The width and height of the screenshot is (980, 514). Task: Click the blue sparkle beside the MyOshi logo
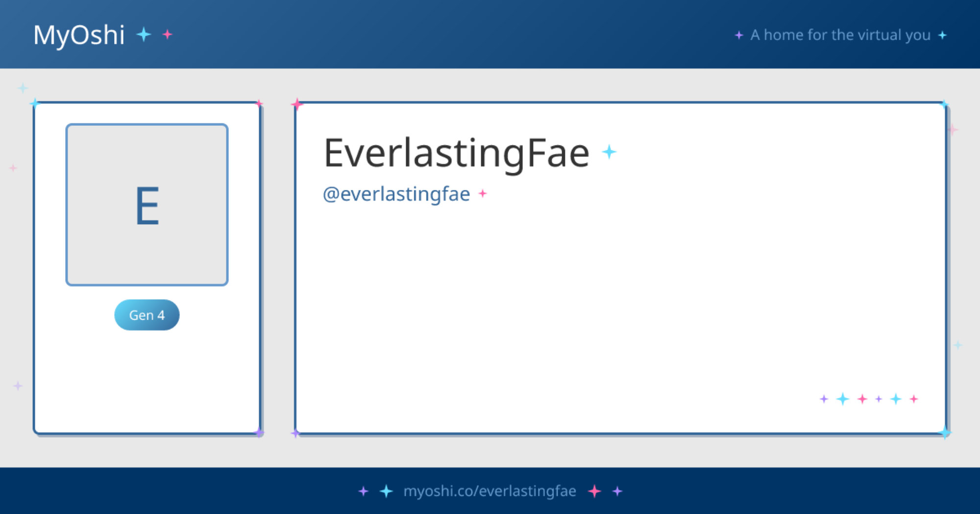[144, 34]
